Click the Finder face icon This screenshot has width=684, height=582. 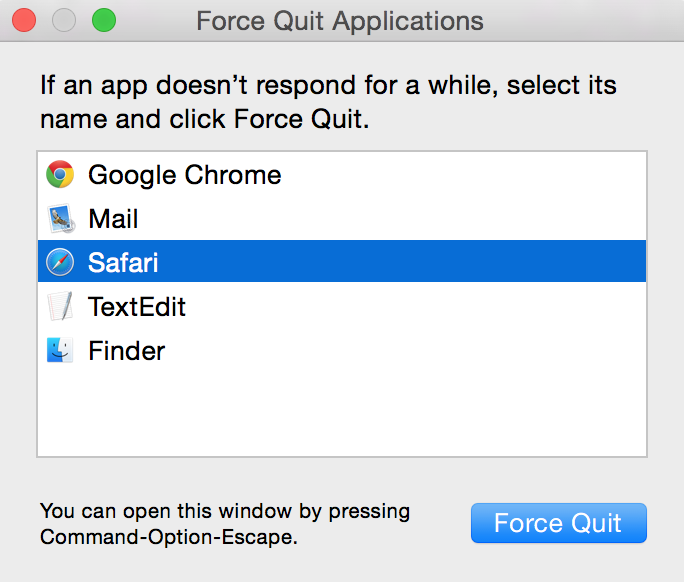pos(60,350)
